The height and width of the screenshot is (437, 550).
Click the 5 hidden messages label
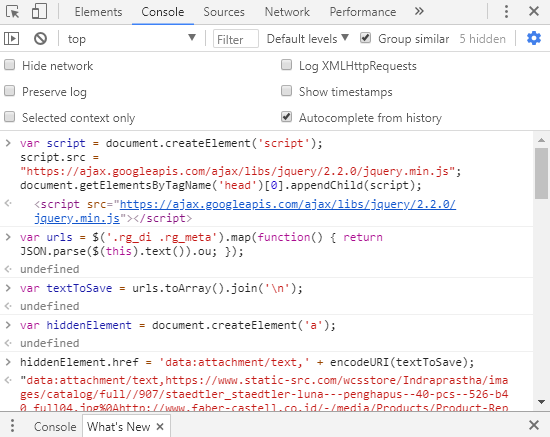pyautogui.click(x=483, y=39)
